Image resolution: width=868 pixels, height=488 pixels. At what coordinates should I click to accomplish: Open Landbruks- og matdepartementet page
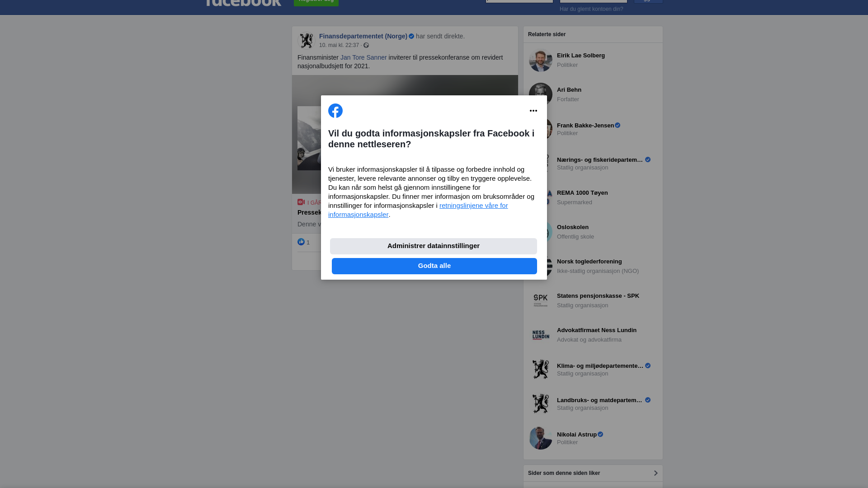tap(600, 400)
